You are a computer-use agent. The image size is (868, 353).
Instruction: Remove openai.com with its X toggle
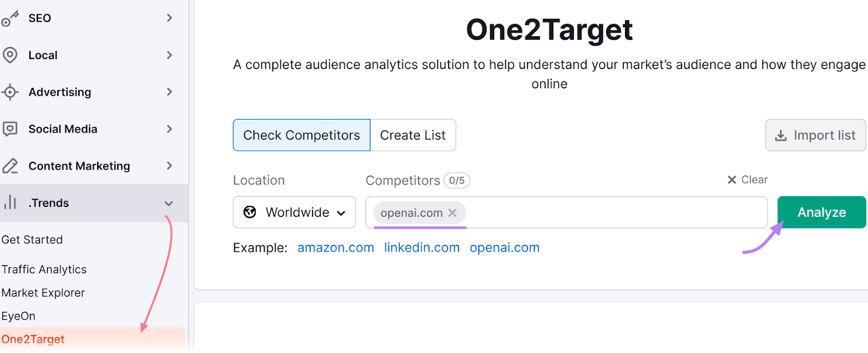[x=453, y=212]
